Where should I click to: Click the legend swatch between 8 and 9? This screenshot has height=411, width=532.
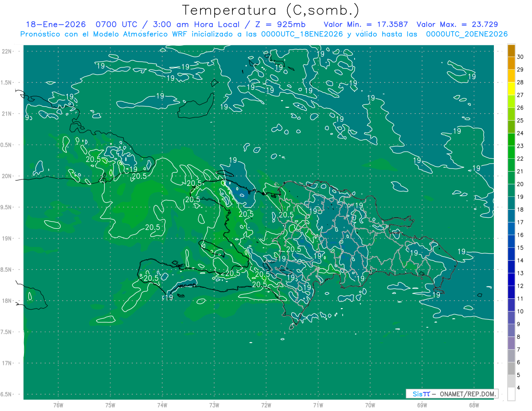(511, 330)
